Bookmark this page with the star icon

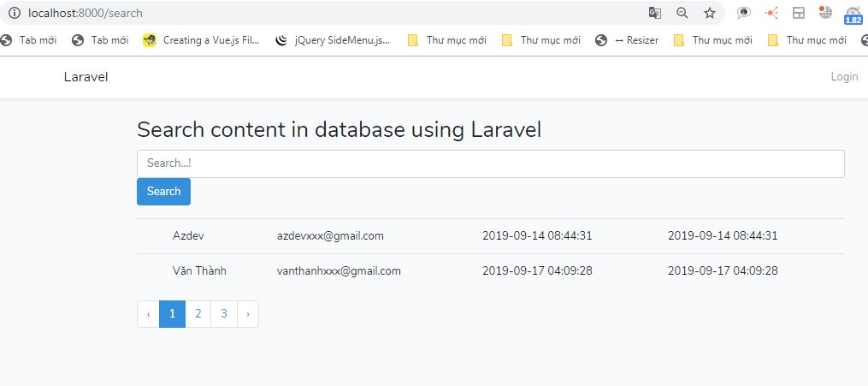tap(710, 13)
